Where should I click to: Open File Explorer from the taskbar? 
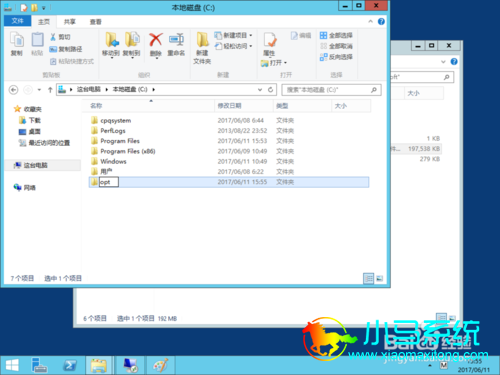coord(98,366)
